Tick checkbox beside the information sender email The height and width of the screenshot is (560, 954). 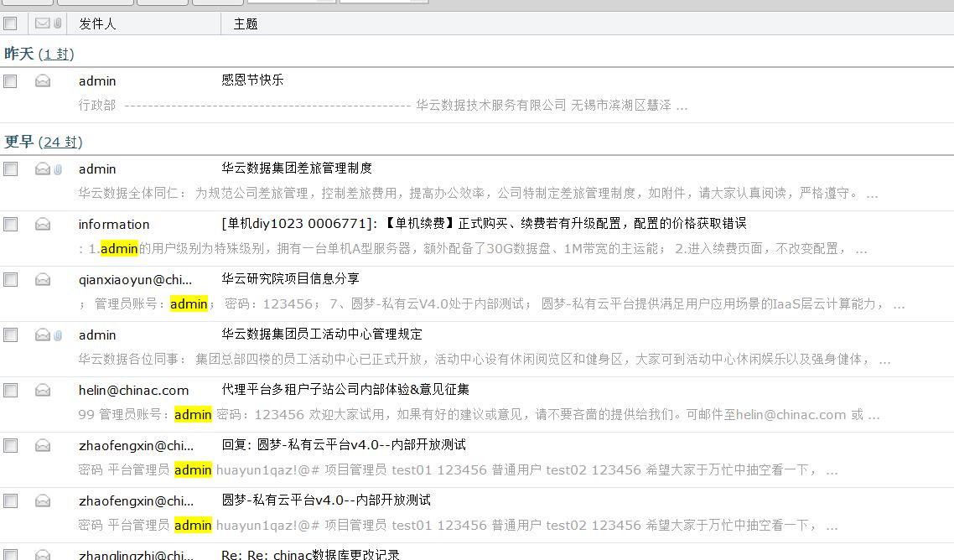pos(10,224)
